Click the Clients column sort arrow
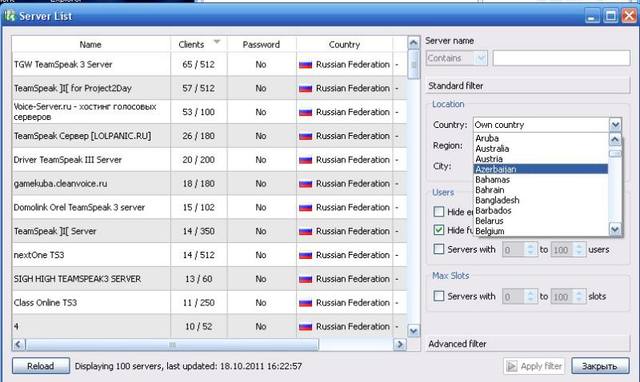This screenshot has width=640, height=382. point(217,42)
